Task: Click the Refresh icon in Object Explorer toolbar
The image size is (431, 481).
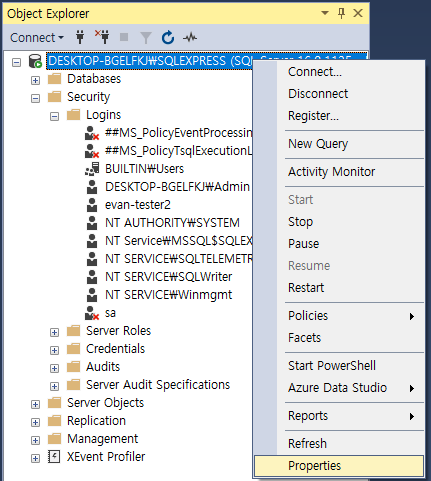Action: click(168, 37)
